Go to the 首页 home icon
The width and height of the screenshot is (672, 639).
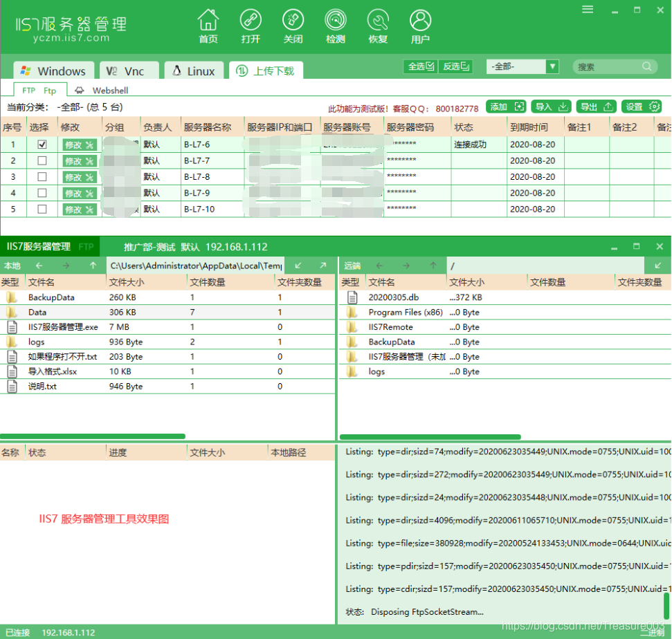[208, 26]
